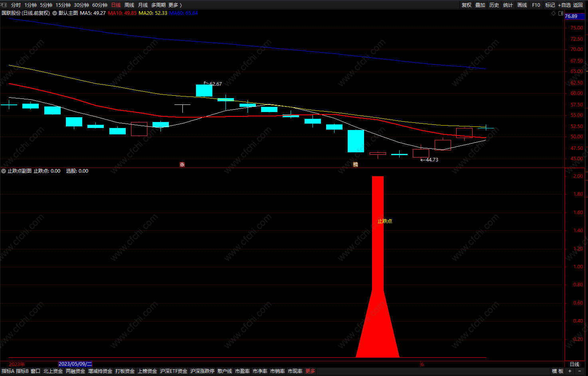Click the 榜 marker icon under the candlesticks
The width and height of the screenshot is (588, 376).
355,164
